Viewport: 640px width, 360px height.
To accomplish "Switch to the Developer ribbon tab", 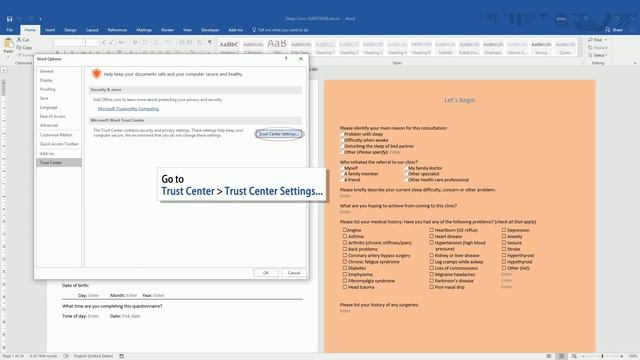I will pyautogui.click(x=210, y=30).
